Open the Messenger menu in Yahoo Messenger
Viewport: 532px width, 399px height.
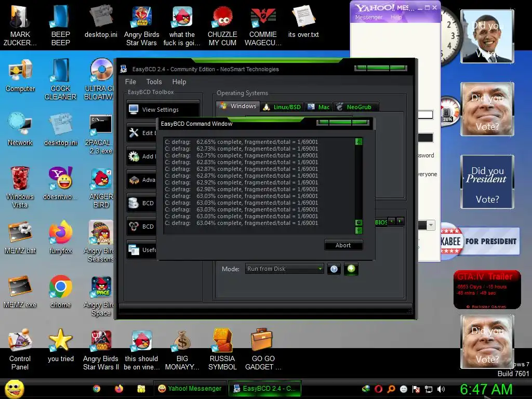pos(369,17)
